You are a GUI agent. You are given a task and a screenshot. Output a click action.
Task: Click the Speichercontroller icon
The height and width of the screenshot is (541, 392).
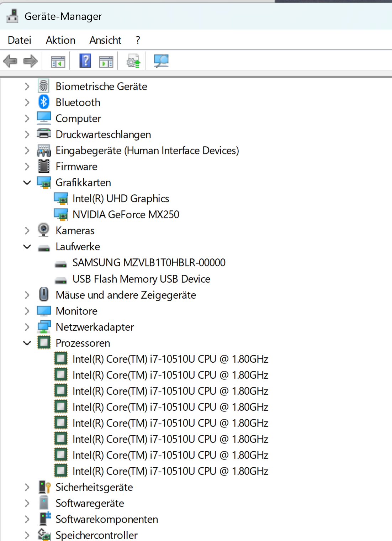(x=44, y=535)
